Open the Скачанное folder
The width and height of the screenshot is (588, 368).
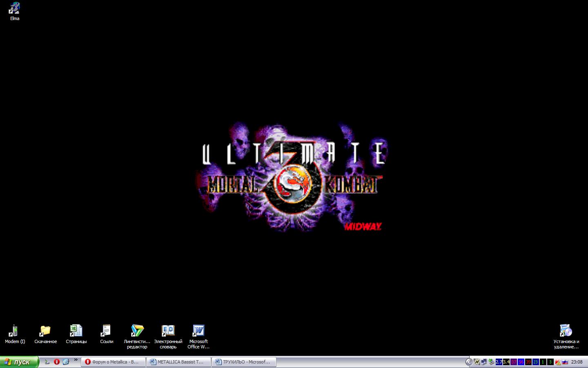(x=45, y=330)
